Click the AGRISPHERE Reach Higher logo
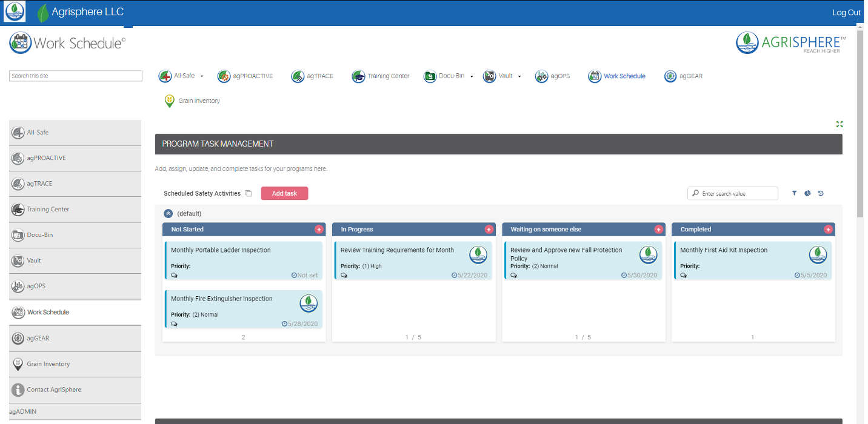Viewport: 868px width, 424px height. point(790,43)
